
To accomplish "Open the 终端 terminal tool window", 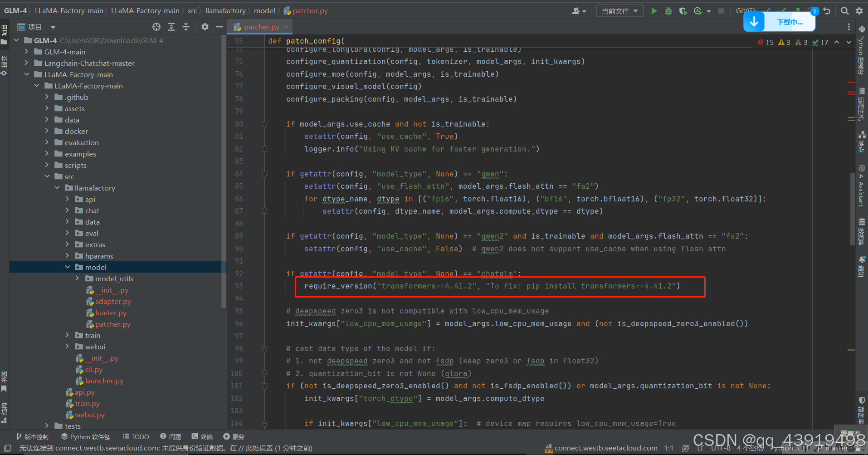I will coord(202,436).
